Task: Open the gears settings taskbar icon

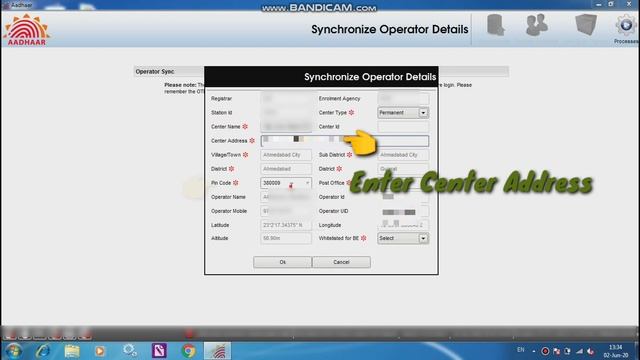Action: [x=130, y=351]
